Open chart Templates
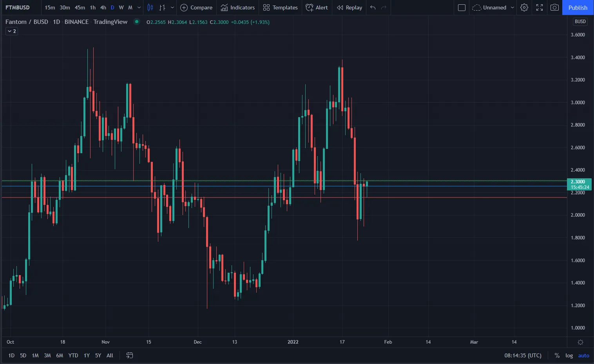The height and width of the screenshot is (364, 594). click(x=280, y=7)
